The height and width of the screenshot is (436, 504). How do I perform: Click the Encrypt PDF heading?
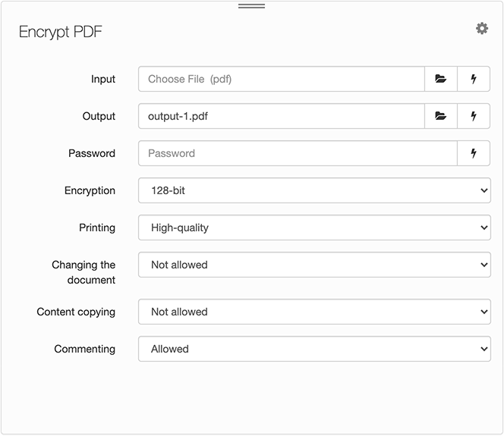point(61,32)
